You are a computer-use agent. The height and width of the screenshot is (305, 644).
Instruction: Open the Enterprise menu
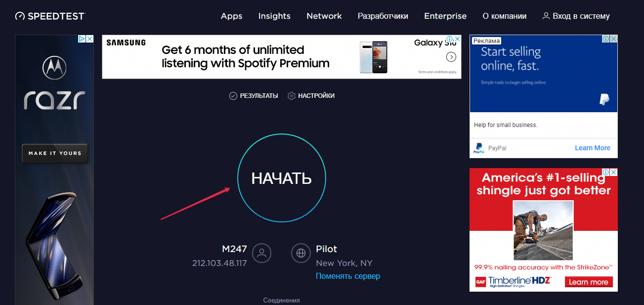pos(445,16)
